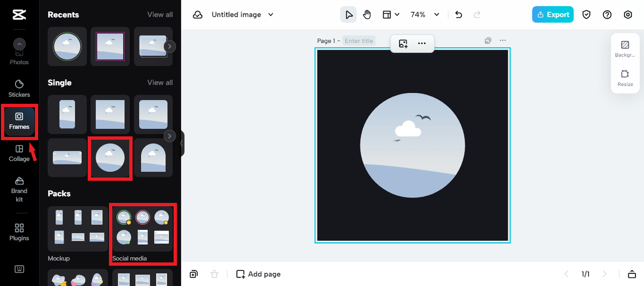Open the Plugins panel

19,232
